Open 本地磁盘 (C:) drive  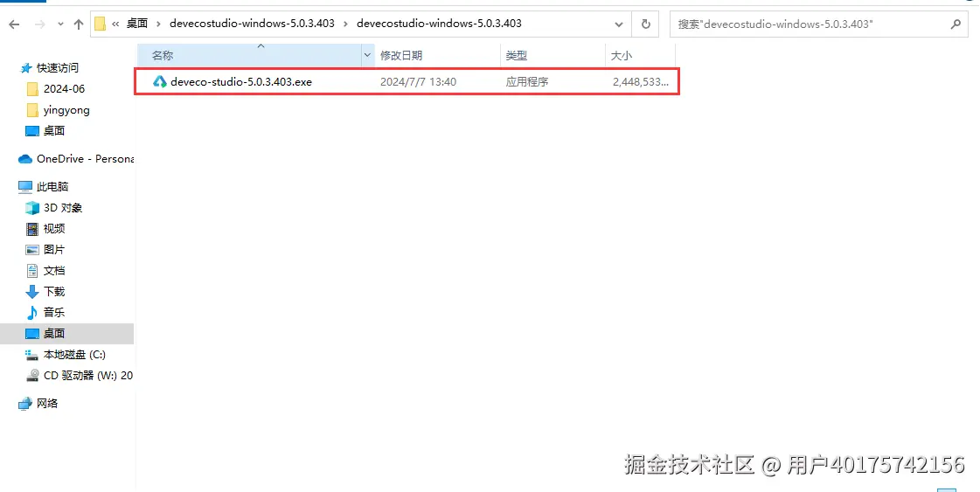click(x=74, y=355)
